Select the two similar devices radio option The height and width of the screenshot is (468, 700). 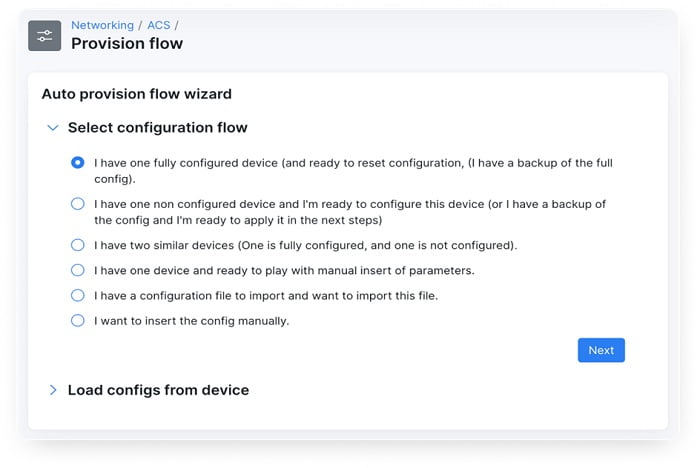click(77, 244)
